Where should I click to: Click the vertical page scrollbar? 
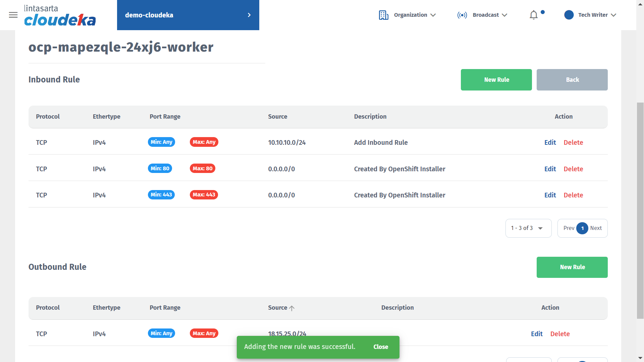(x=640, y=210)
